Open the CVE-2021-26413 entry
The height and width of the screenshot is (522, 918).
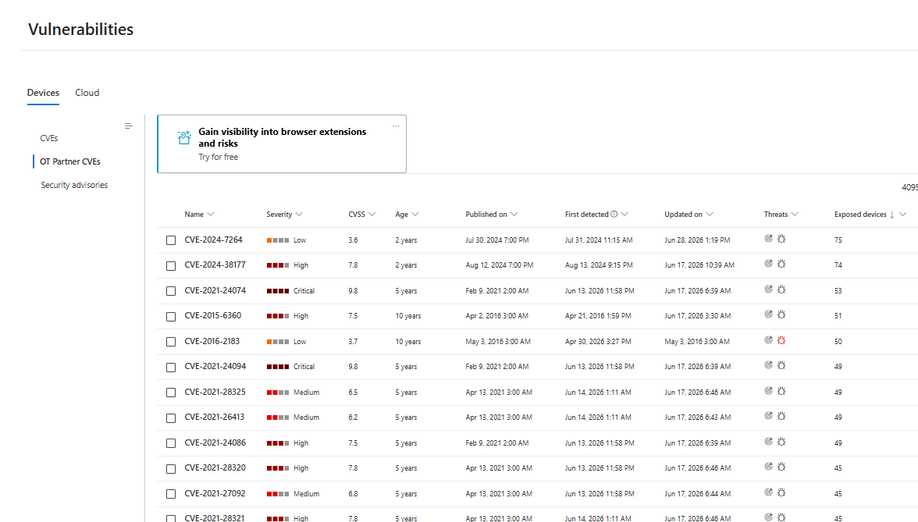click(x=215, y=417)
